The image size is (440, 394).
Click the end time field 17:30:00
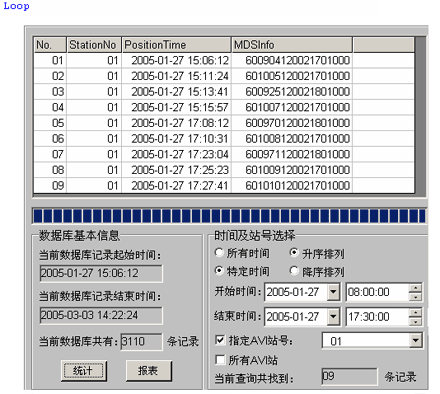point(377,317)
